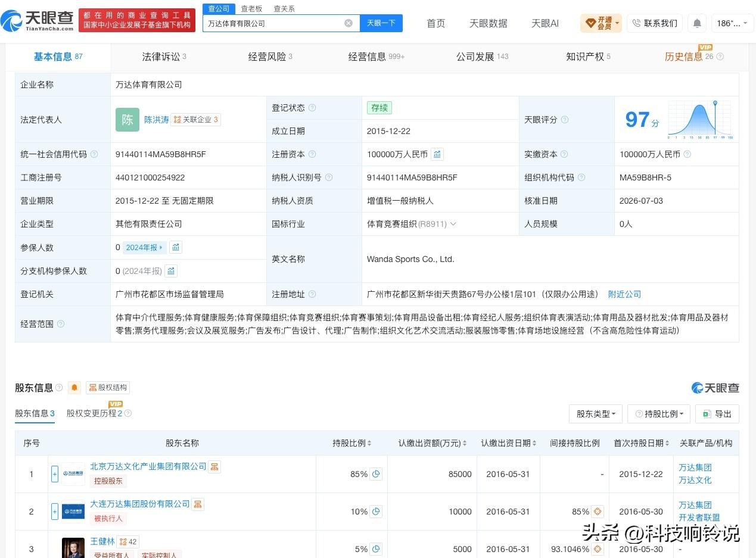
Task: Open the notification bell icon
Action: [697, 23]
